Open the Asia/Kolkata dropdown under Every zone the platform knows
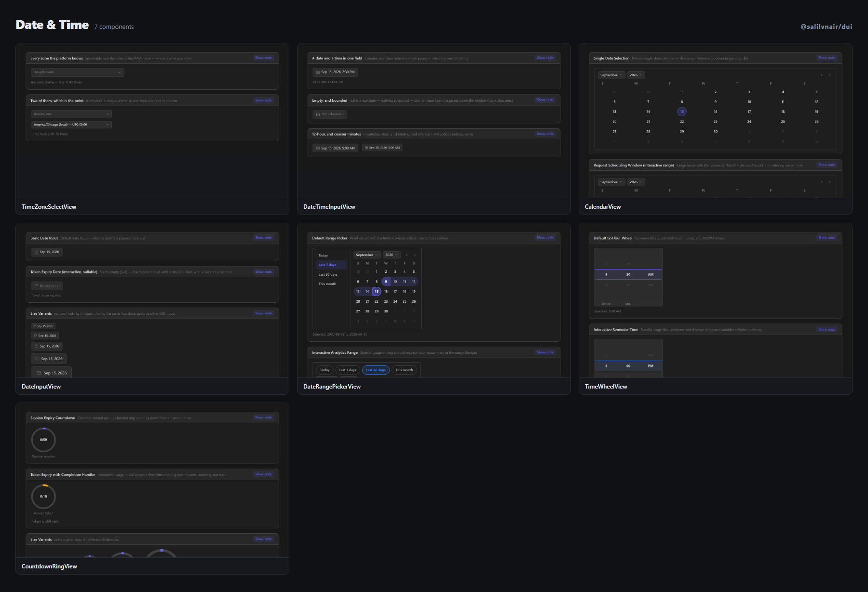 click(78, 72)
